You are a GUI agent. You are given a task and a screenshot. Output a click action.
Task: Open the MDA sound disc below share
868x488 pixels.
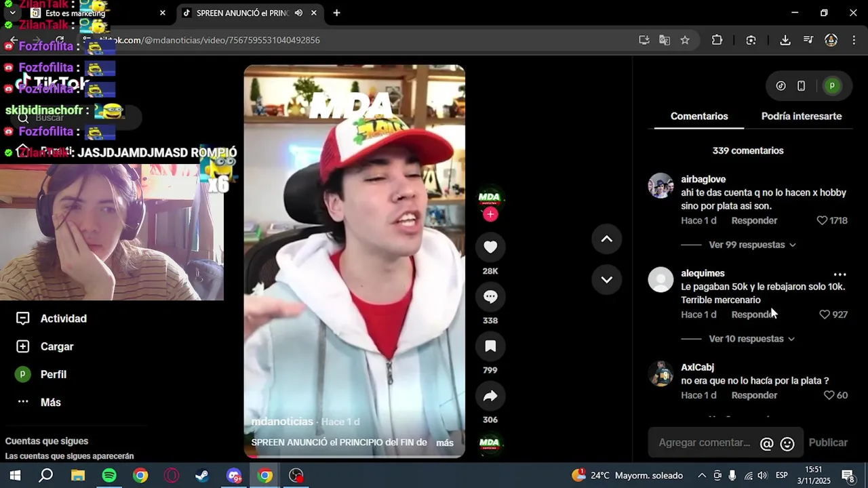(x=490, y=443)
